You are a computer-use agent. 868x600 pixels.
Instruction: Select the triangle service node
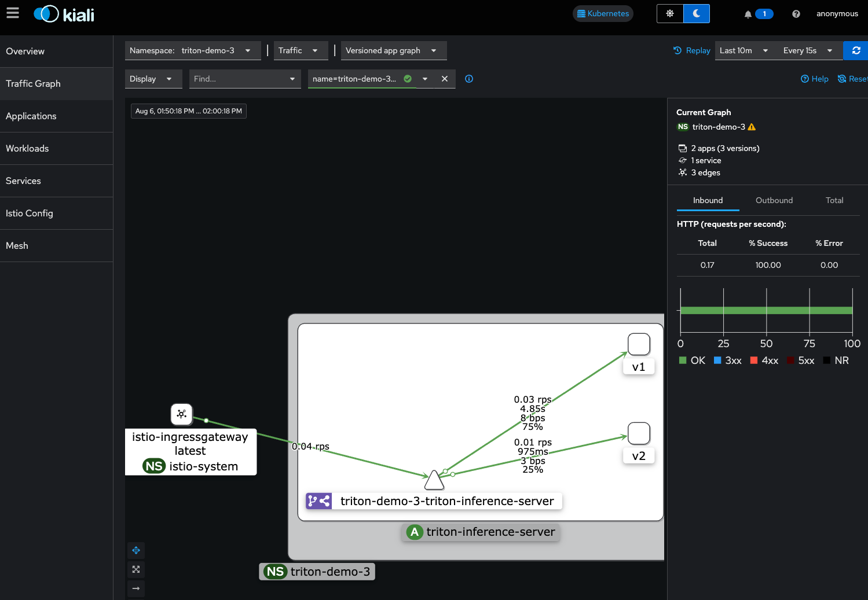434,480
